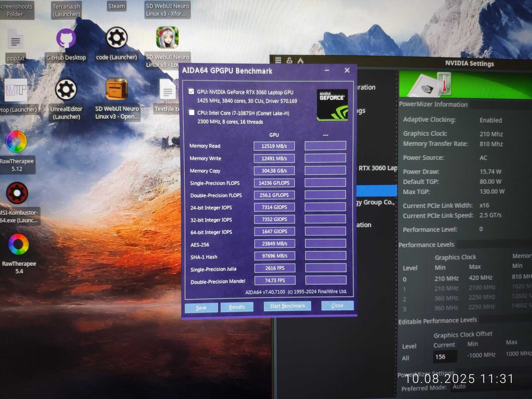Click the 32-bit Integer IOPS value '7352 GIOPS'
The width and height of the screenshot is (532, 399).
pos(275,219)
